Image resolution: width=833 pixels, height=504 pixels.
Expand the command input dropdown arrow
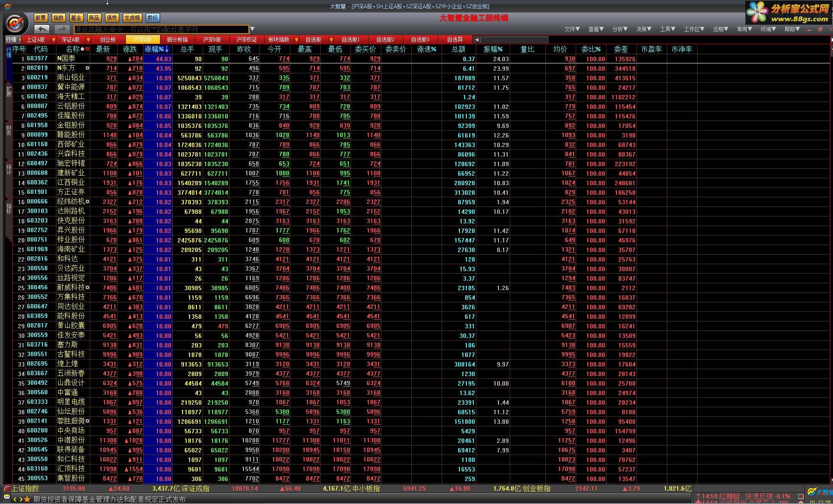252,29
